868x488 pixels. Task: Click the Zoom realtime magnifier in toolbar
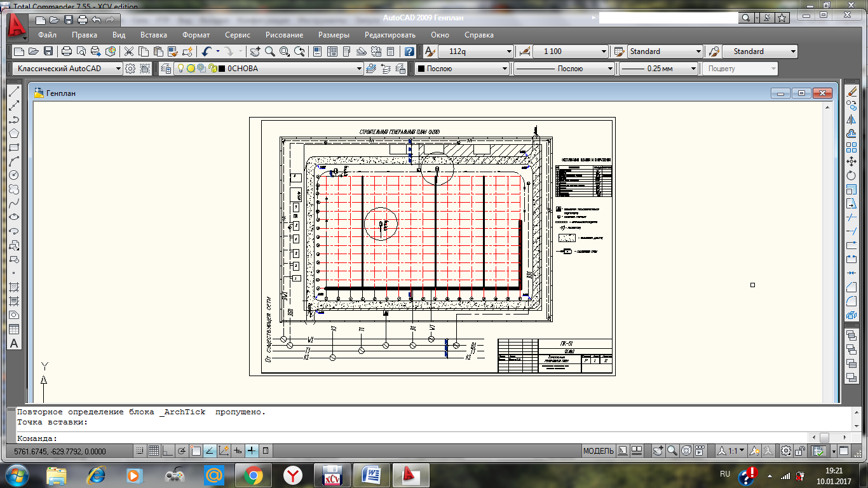pyautogui.click(x=269, y=51)
